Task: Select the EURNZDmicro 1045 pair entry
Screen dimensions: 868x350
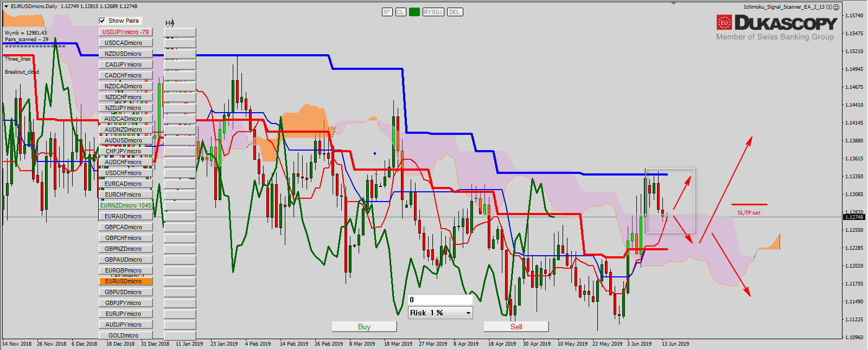Action: coord(125,205)
